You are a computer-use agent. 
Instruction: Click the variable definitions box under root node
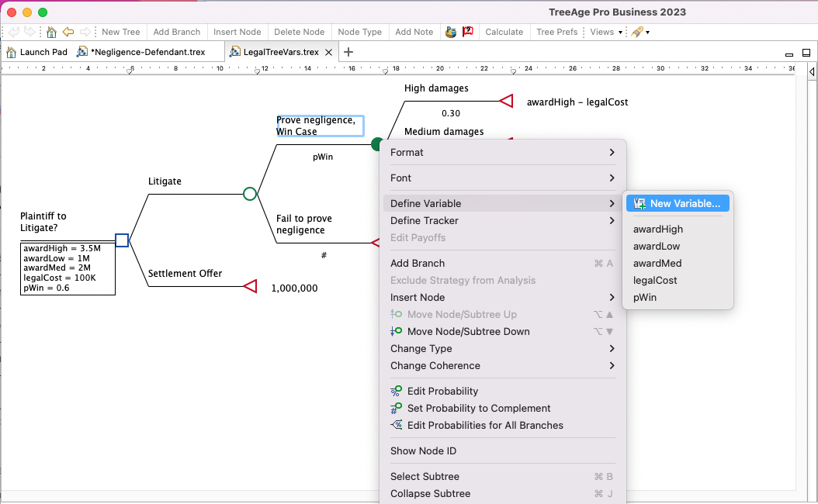(x=68, y=268)
